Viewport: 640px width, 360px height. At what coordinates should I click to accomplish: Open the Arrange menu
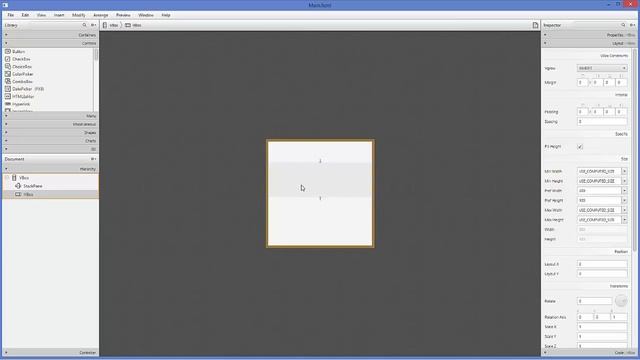tap(101, 15)
